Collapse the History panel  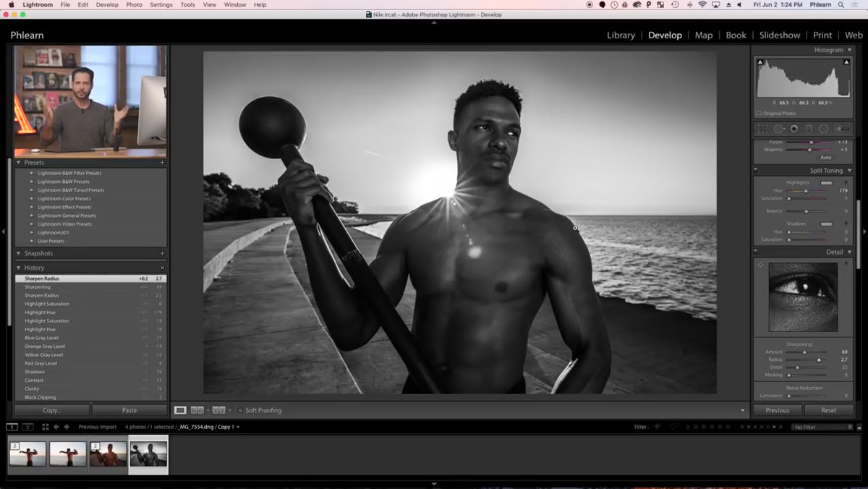tap(19, 268)
